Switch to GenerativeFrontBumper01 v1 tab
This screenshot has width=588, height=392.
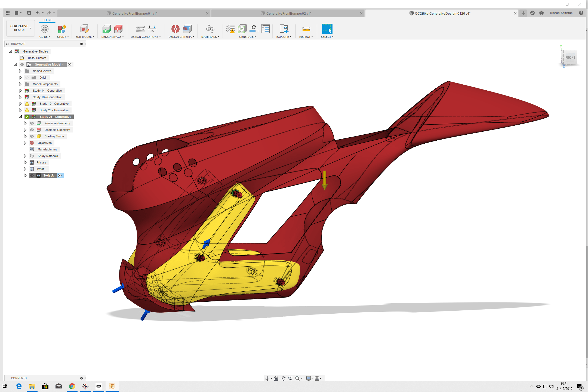click(x=134, y=13)
